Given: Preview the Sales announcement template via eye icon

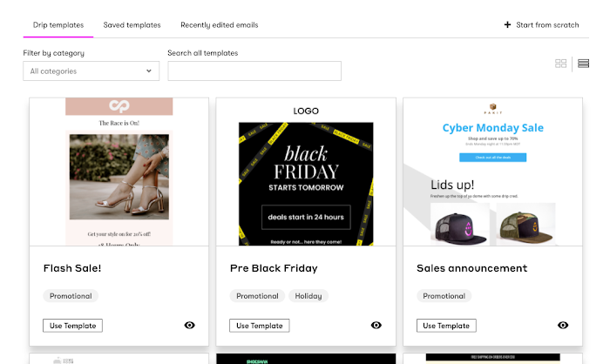Looking at the screenshot, I should pyautogui.click(x=563, y=325).
